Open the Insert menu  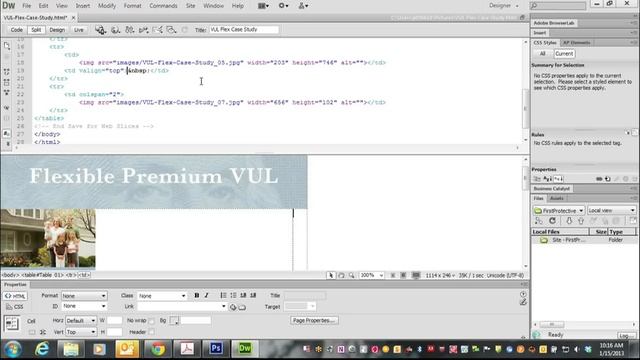point(82,6)
